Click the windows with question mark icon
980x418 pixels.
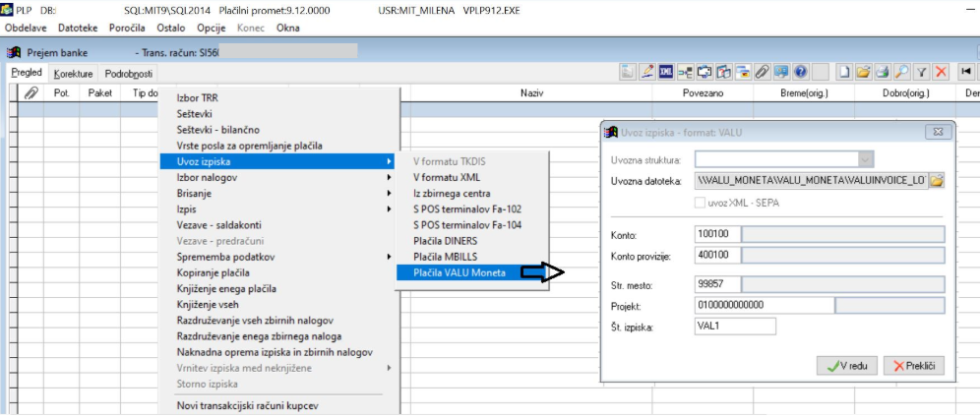click(x=724, y=72)
